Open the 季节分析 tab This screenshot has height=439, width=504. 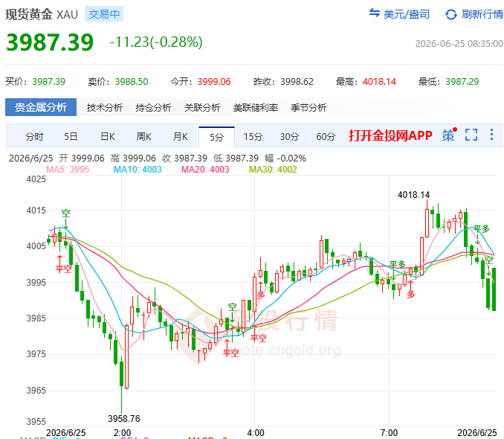click(x=308, y=107)
